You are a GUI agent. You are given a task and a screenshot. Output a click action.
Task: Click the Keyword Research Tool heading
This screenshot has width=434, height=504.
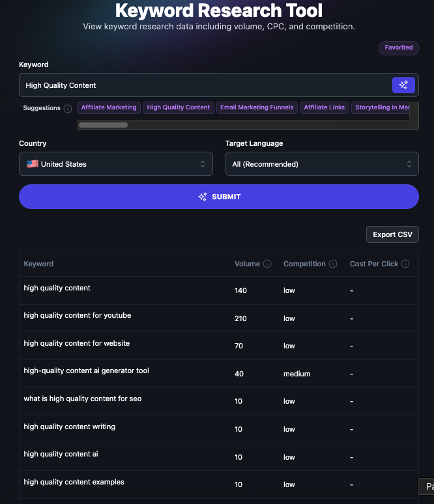(x=219, y=10)
